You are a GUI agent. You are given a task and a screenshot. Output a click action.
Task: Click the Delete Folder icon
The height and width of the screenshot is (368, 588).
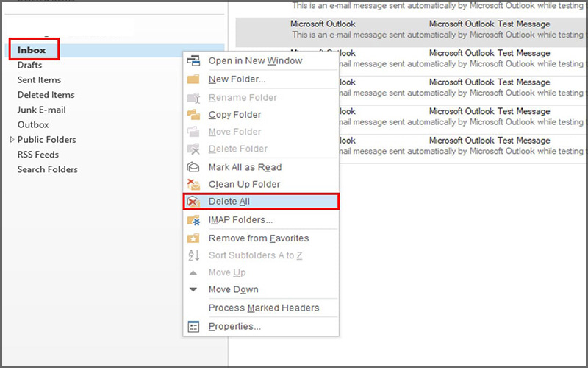pyautogui.click(x=193, y=149)
